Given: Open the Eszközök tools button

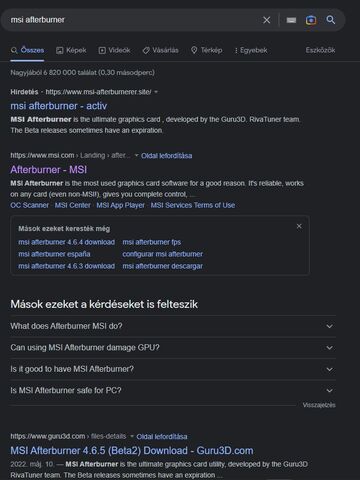Looking at the screenshot, I should click(x=320, y=50).
